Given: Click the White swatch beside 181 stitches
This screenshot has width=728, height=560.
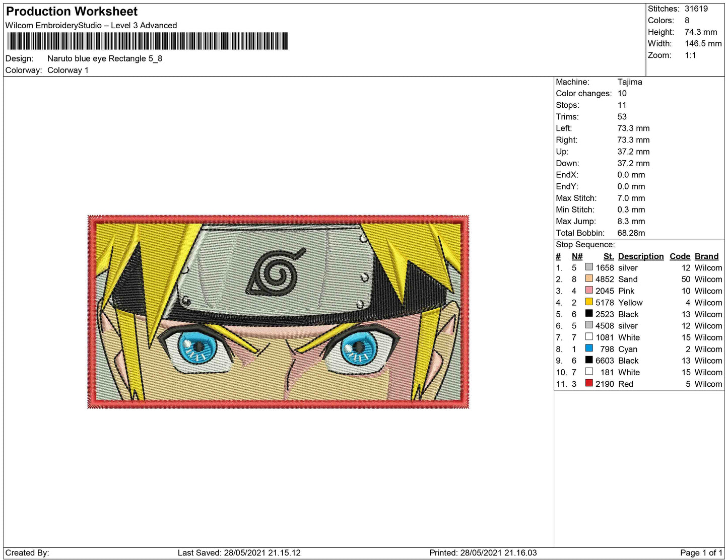Looking at the screenshot, I should [x=589, y=371].
